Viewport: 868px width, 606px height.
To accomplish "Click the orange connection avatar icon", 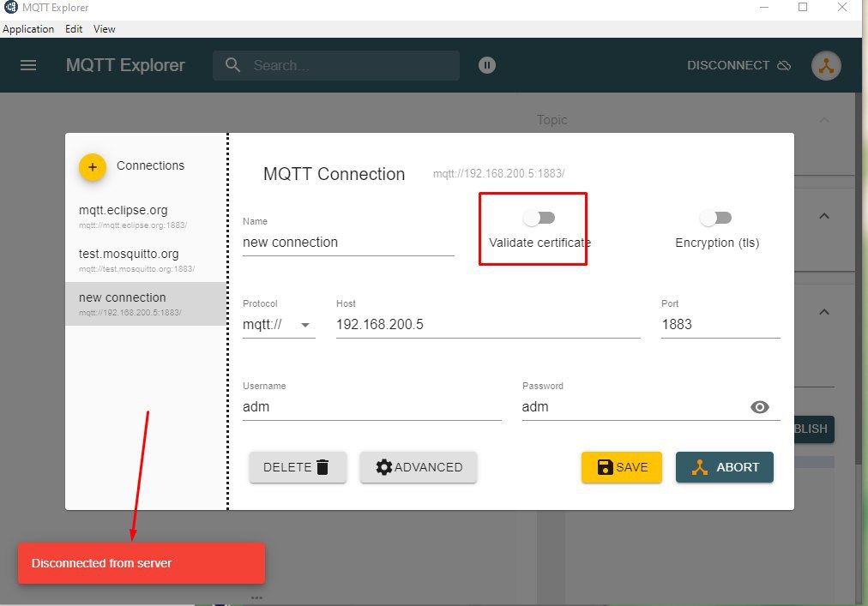I will [826, 65].
